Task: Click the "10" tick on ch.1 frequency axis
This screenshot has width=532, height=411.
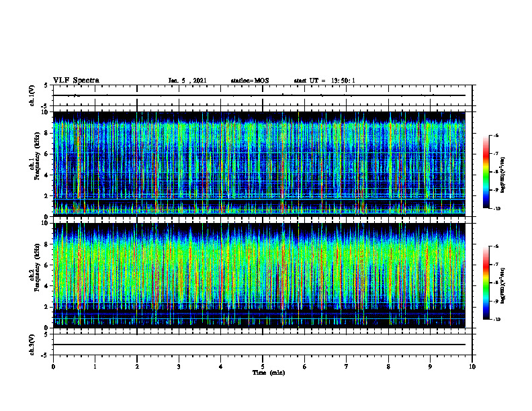Action: (46, 112)
